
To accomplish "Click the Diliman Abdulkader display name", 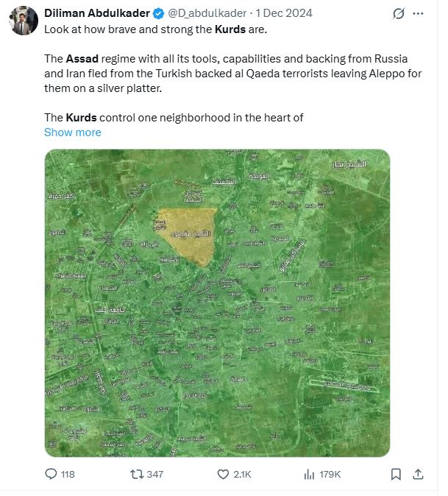I will 97,13.
